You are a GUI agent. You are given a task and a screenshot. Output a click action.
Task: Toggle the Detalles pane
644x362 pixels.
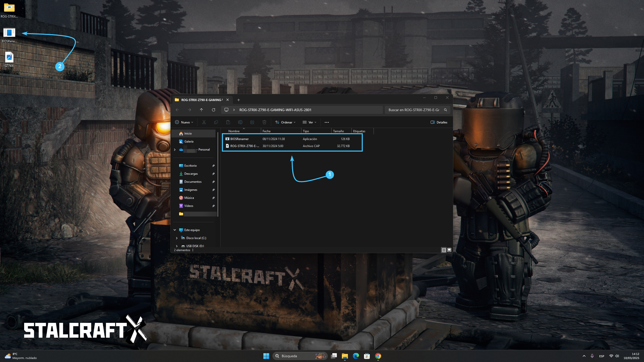(x=439, y=122)
